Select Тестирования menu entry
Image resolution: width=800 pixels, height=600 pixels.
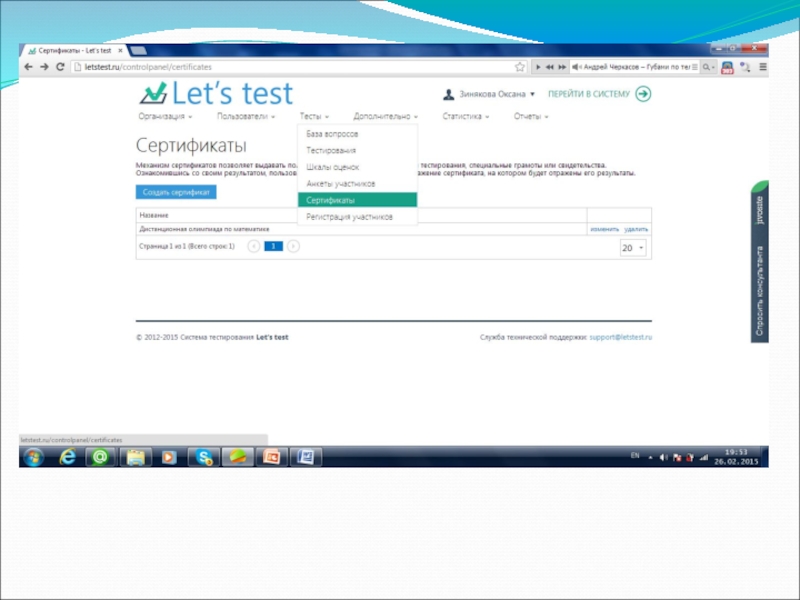pyautogui.click(x=357, y=151)
